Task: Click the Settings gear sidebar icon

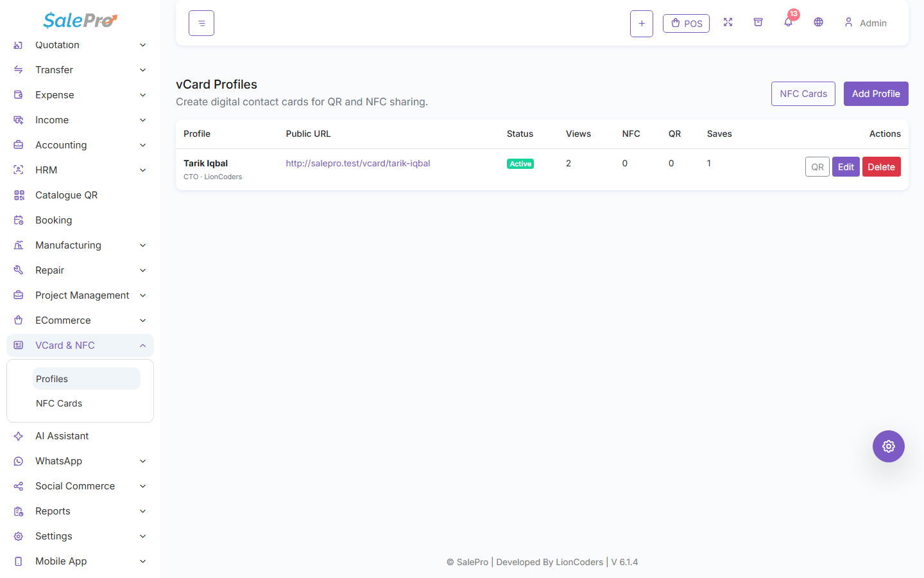Action: point(19,536)
